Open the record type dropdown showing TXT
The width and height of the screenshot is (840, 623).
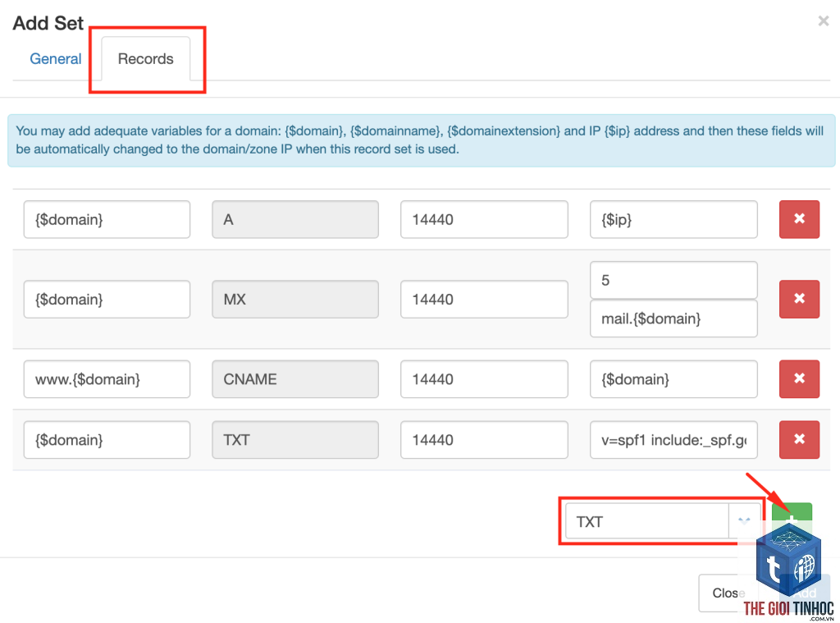pyautogui.click(x=663, y=521)
